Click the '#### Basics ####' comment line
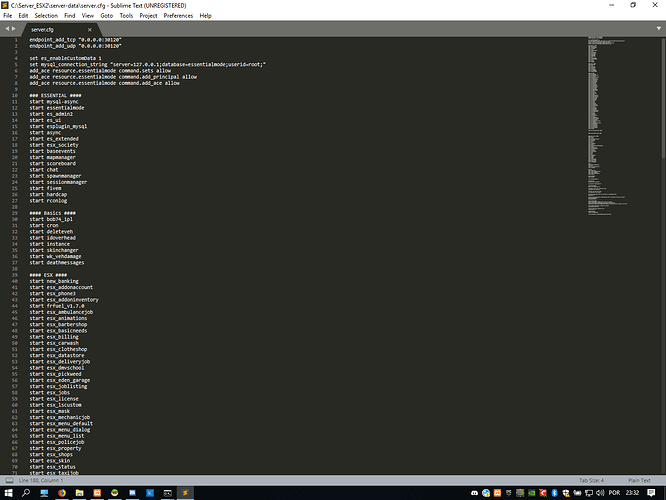The height and width of the screenshot is (500, 666). click(53, 213)
